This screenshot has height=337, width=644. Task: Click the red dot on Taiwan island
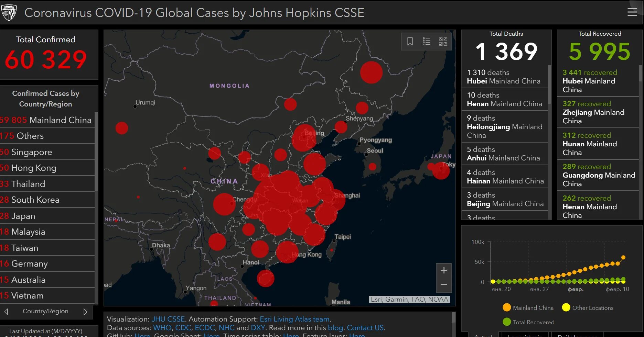click(x=332, y=250)
